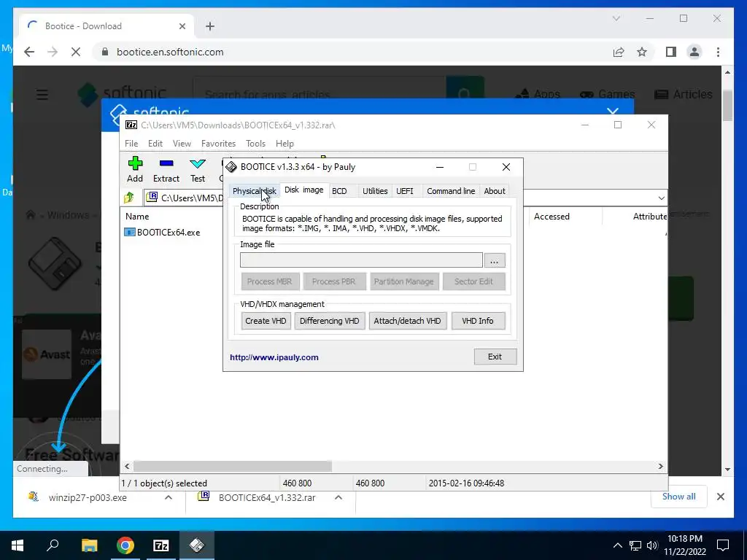Open the Chrome tab search chevron
The width and height of the screenshot is (747, 560).
point(616,18)
